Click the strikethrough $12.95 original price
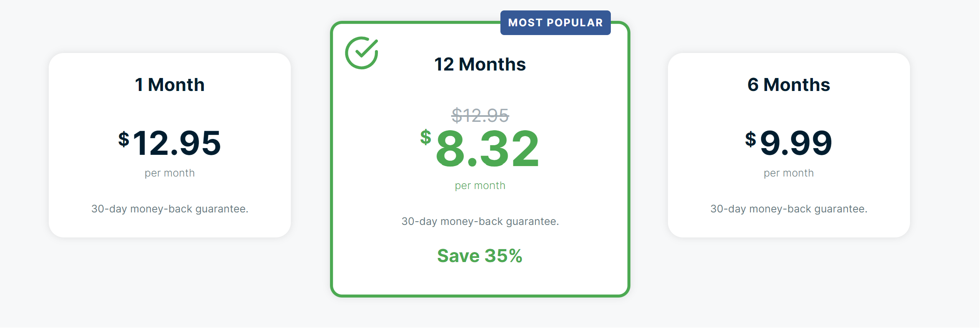 pos(480,116)
